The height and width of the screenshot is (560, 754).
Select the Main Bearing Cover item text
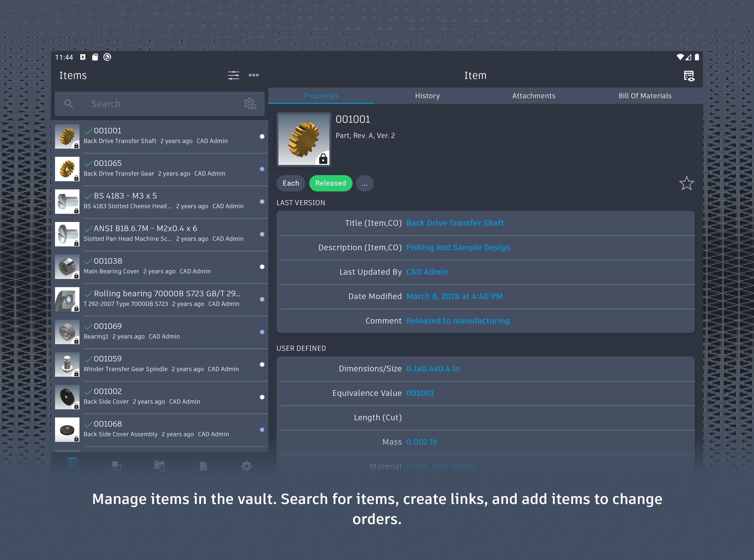pos(111,272)
